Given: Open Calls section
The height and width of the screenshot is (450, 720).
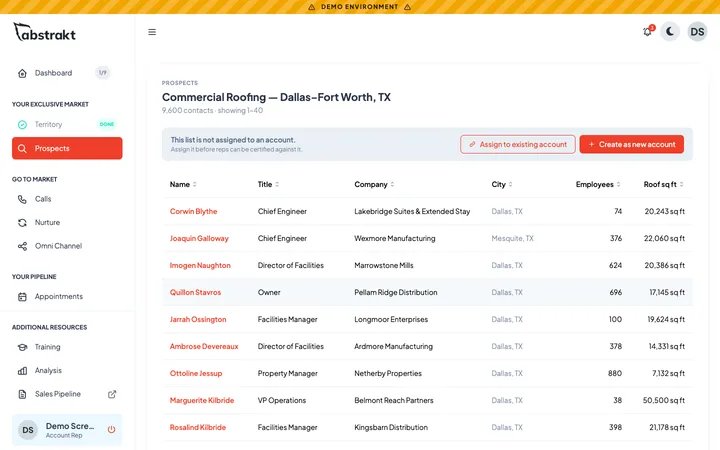Looking at the screenshot, I should pyautogui.click(x=67, y=199).
